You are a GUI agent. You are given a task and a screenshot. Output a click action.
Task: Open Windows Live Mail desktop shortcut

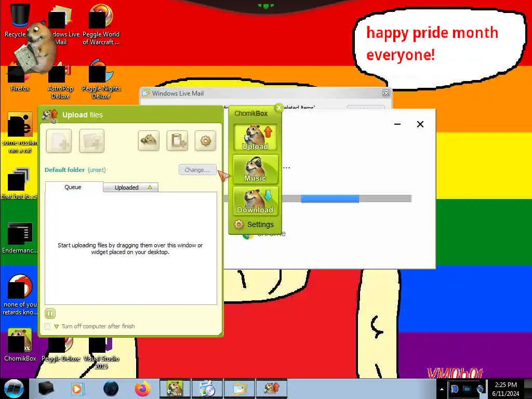click(60, 24)
